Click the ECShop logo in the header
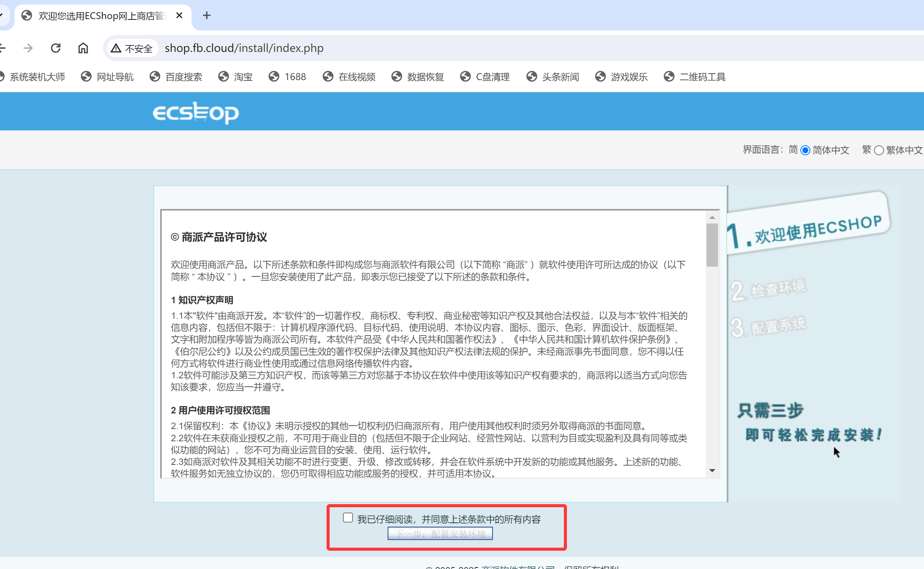Image resolution: width=924 pixels, height=569 pixels. tap(196, 113)
